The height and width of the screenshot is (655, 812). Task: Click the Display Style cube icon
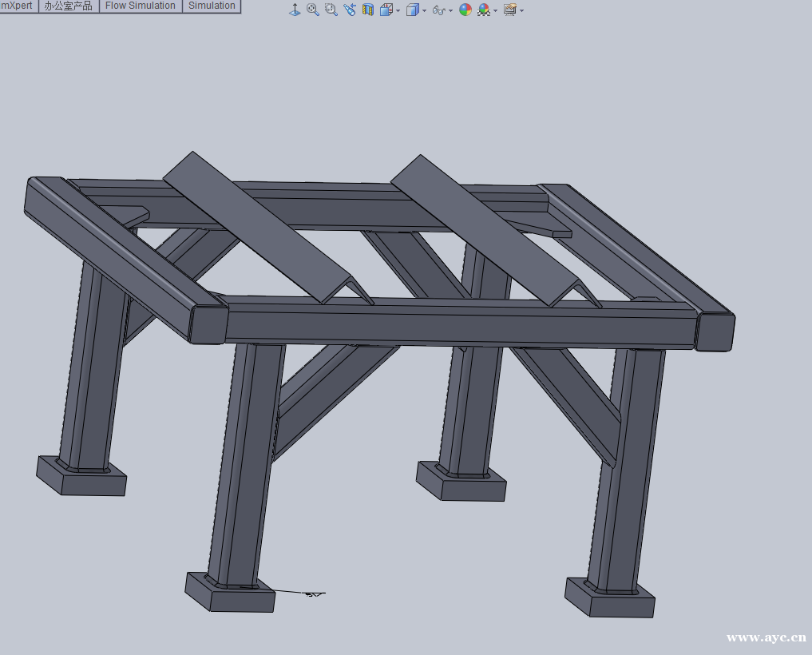pyautogui.click(x=412, y=10)
